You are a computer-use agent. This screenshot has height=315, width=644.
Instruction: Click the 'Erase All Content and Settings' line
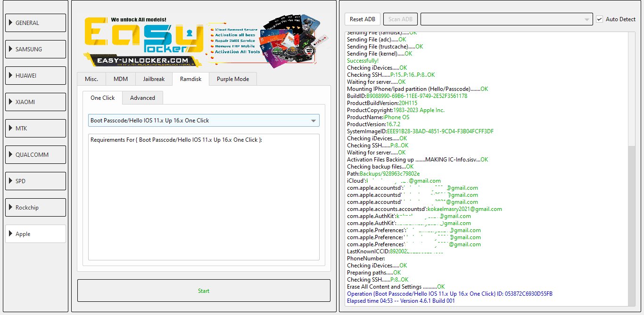396,287
